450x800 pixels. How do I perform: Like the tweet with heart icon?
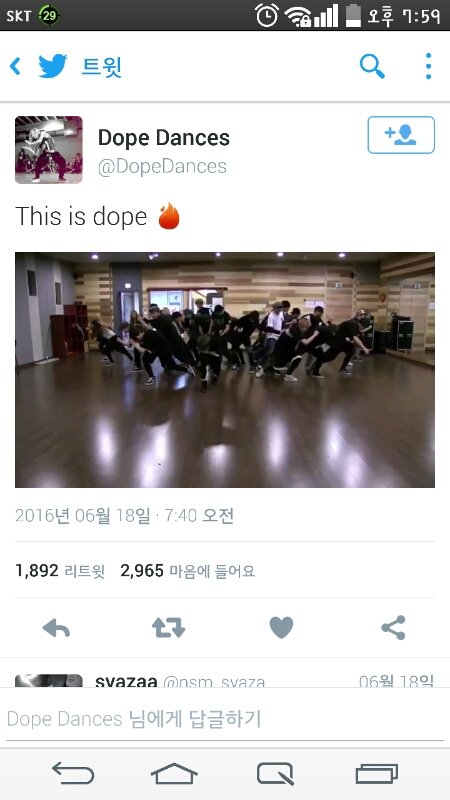tap(281, 628)
